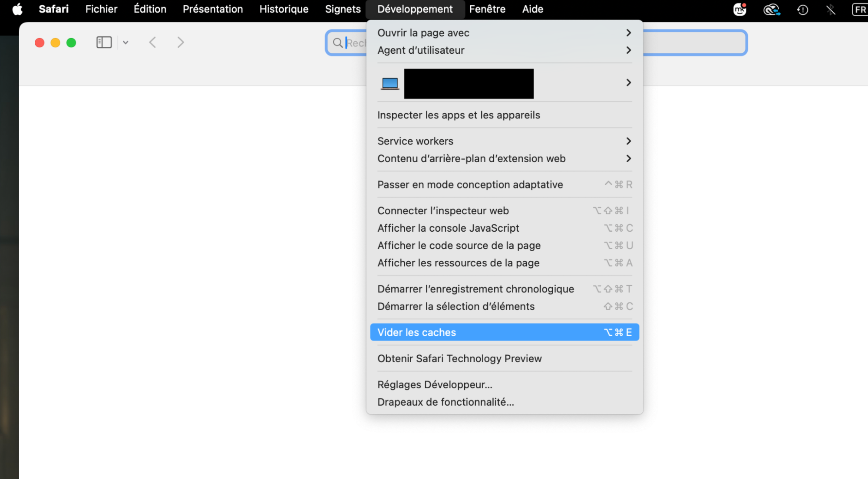Open the Aide menu

point(532,9)
